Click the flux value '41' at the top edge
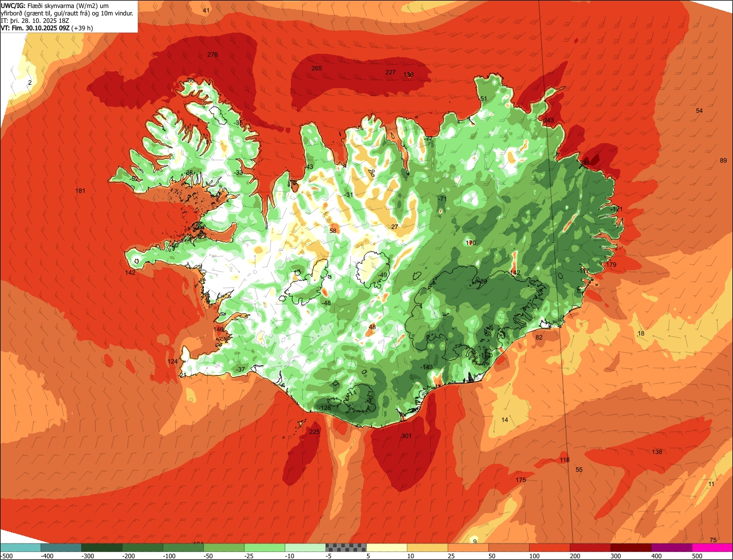The width and height of the screenshot is (733, 560). click(x=206, y=11)
